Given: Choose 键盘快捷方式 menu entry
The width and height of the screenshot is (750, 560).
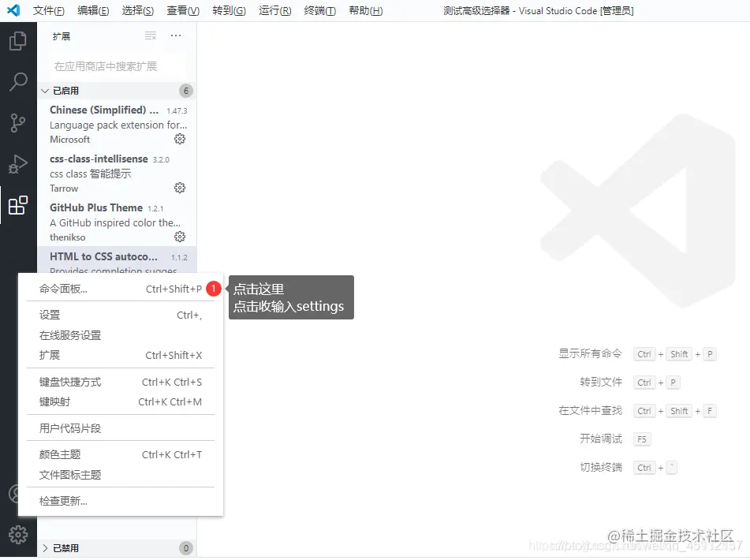Looking at the screenshot, I should pyautogui.click(x=121, y=382).
